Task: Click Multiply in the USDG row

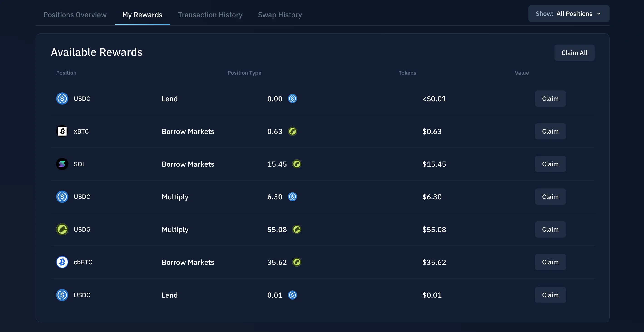Action: (175, 230)
